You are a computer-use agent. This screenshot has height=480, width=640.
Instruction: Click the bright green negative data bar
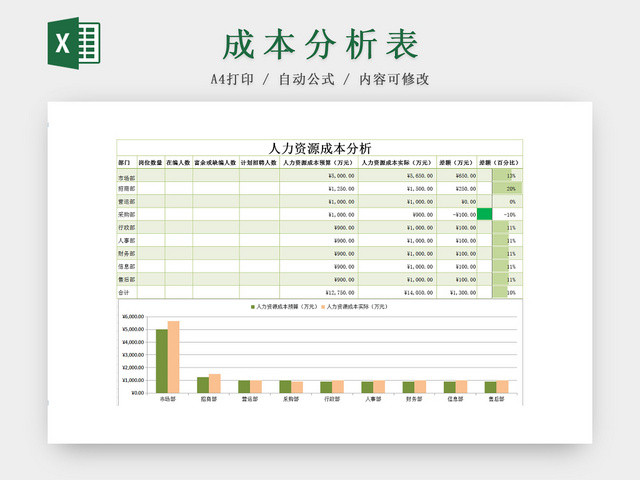(484, 214)
